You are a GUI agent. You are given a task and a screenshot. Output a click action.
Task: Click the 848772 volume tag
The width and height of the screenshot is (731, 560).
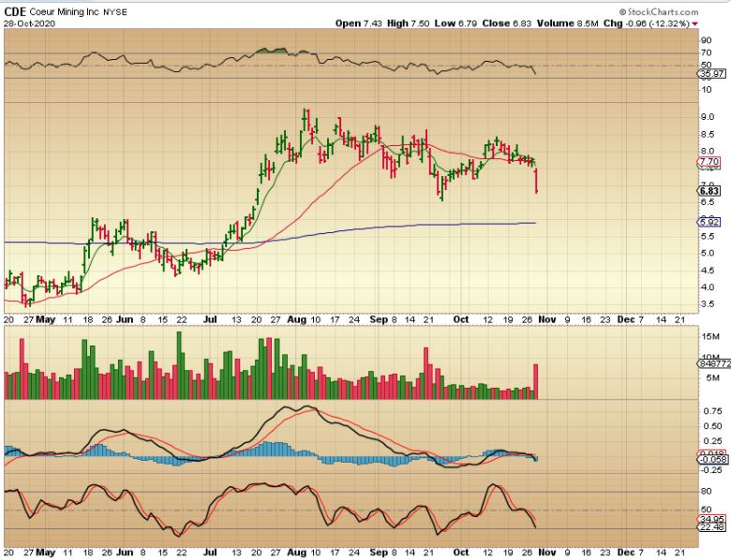pyautogui.click(x=714, y=363)
